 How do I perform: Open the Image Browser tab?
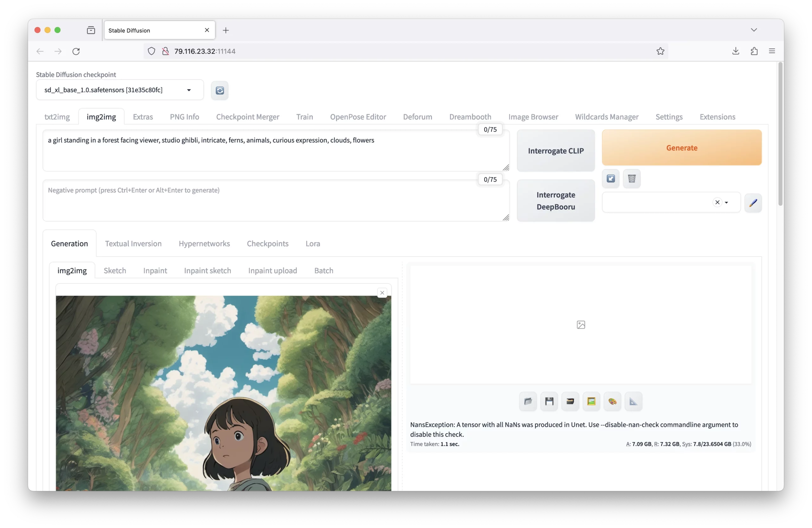point(533,117)
